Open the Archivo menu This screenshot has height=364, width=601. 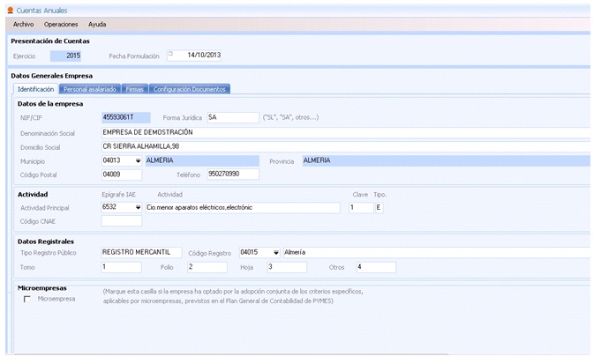[x=23, y=24]
